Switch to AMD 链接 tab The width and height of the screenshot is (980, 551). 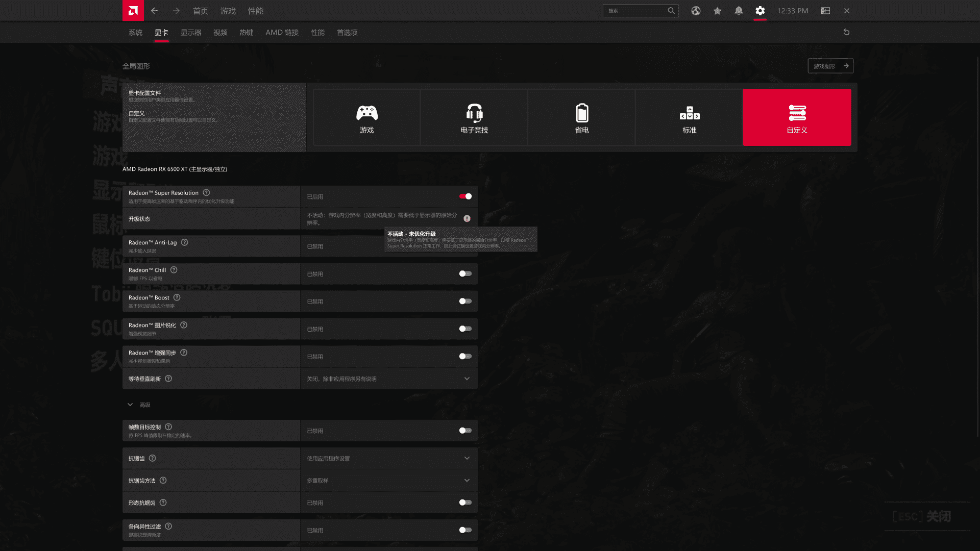click(282, 32)
